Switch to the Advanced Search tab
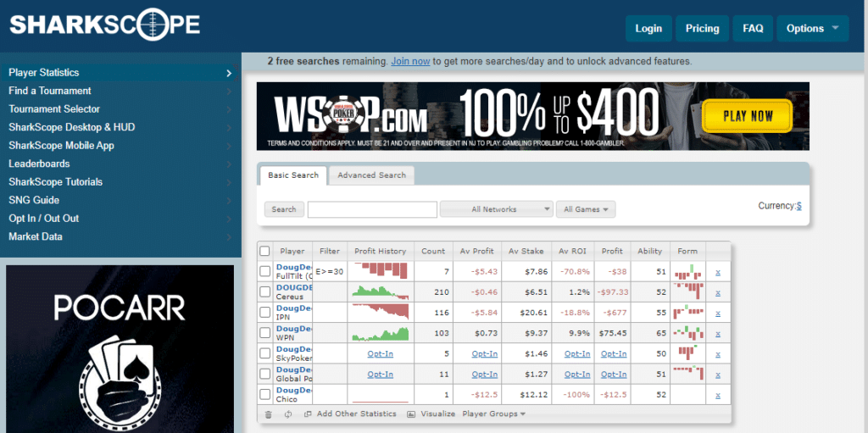 tap(371, 175)
